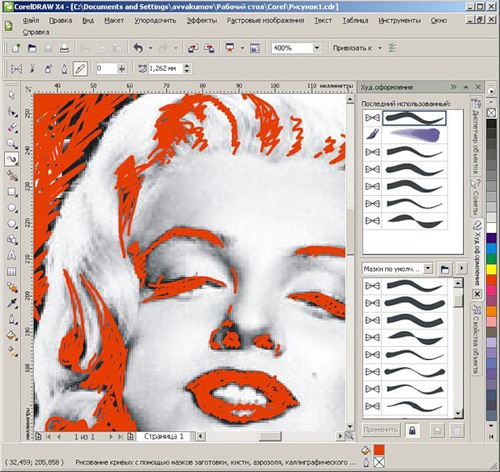Screen dimensions: 500x472
Task: Expand the docker flyout arrow next to folder
Action: click(461, 268)
